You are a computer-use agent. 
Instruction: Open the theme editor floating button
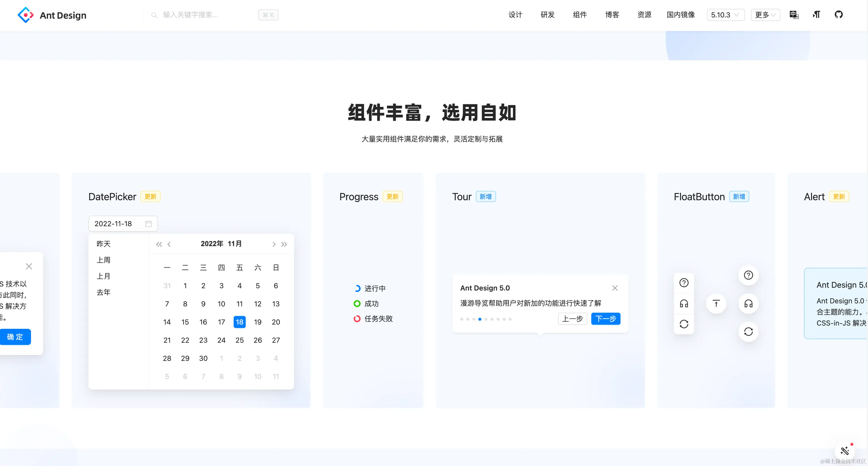coord(845,450)
